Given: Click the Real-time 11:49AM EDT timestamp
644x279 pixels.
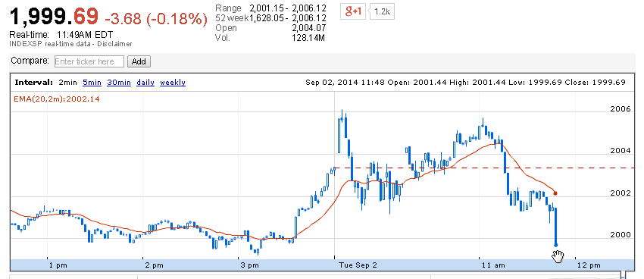Looking at the screenshot, I should point(61,35).
